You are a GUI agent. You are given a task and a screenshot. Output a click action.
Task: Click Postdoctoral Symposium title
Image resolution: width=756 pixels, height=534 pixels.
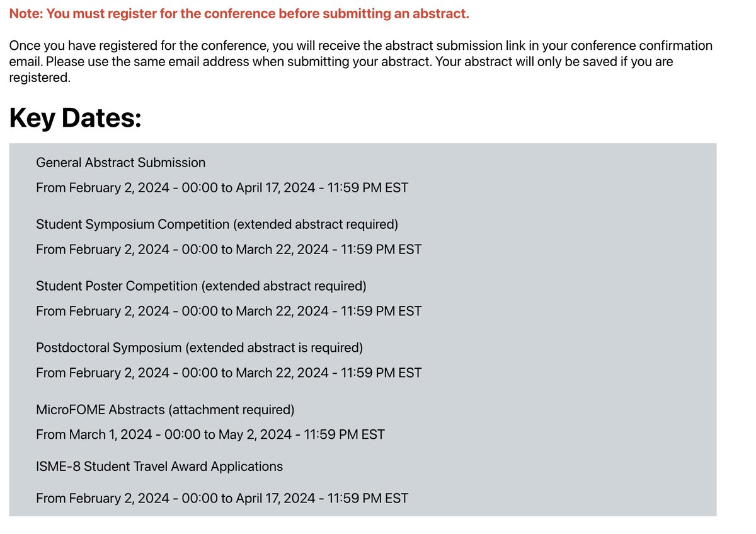click(x=199, y=347)
